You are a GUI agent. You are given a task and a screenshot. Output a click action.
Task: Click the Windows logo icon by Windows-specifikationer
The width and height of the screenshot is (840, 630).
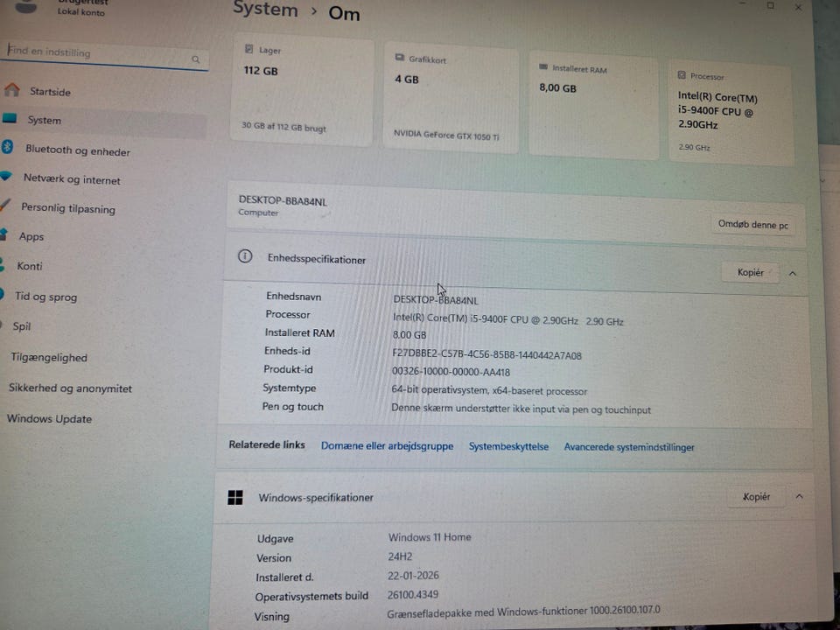coord(234,497)
